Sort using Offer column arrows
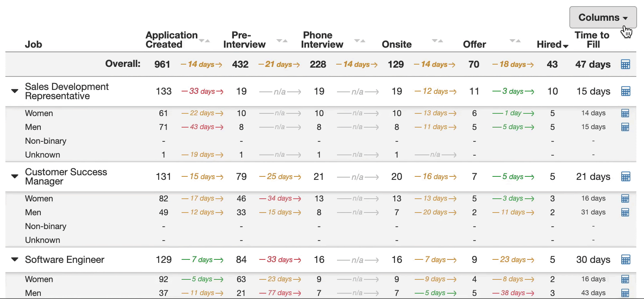The height and width of the screenshot is (299, 644). (515, 41)
